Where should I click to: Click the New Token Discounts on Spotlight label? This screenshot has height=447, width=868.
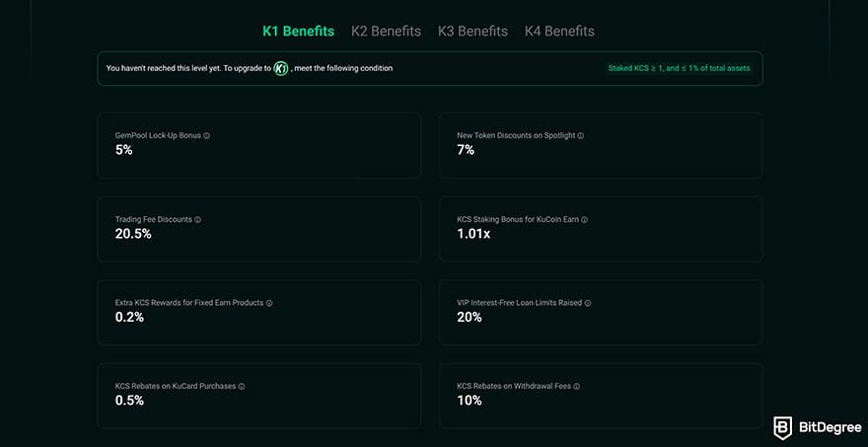click(x=516, y=135)
